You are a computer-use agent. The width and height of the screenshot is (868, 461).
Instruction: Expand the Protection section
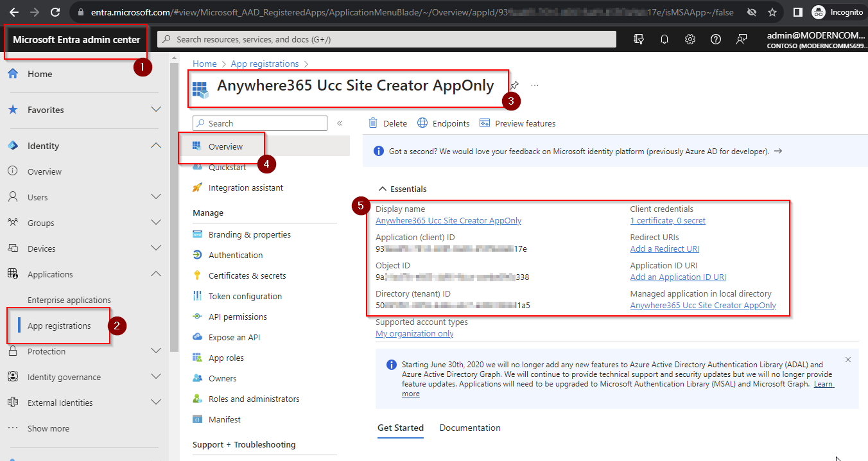155,351
